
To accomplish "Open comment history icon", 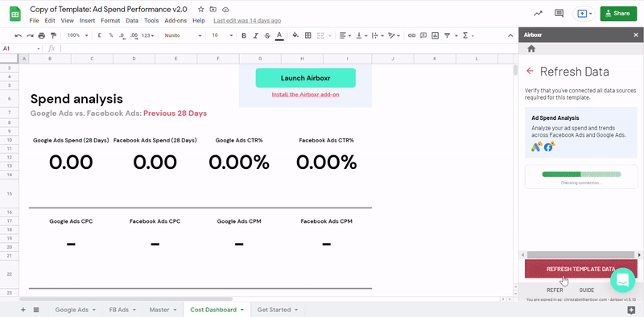I will point(559,13).
